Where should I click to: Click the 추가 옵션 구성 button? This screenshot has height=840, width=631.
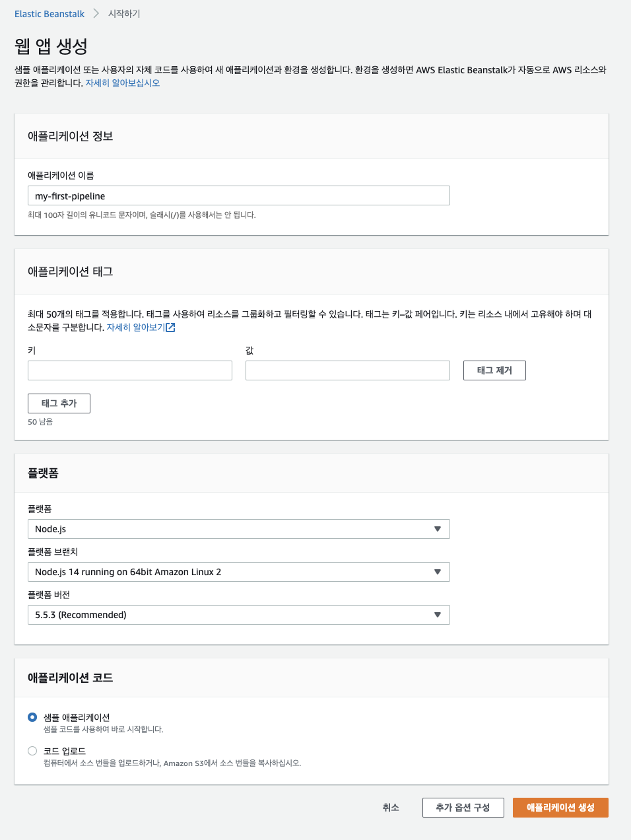tap(463, 808)
